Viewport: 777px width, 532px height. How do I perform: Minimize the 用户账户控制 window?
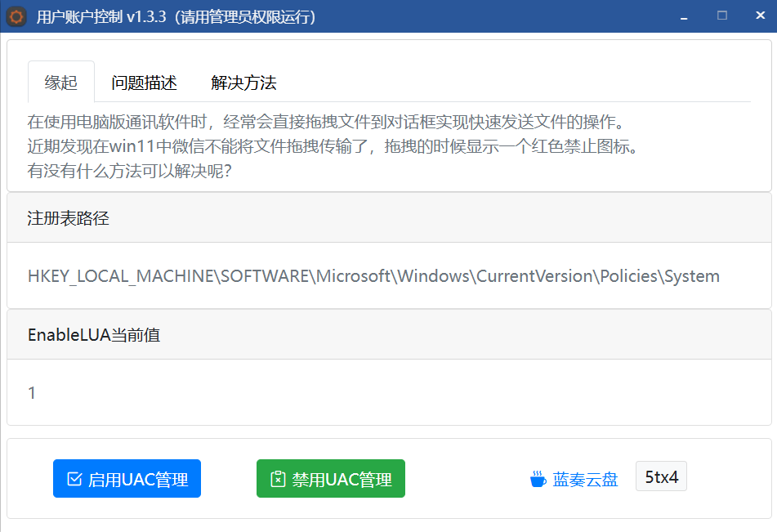coord(684,16)
